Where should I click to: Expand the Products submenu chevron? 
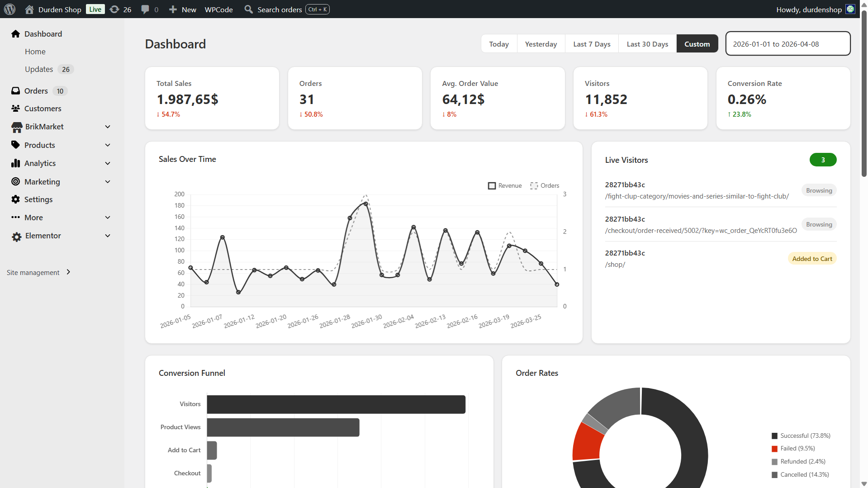[x=108, y=145]
